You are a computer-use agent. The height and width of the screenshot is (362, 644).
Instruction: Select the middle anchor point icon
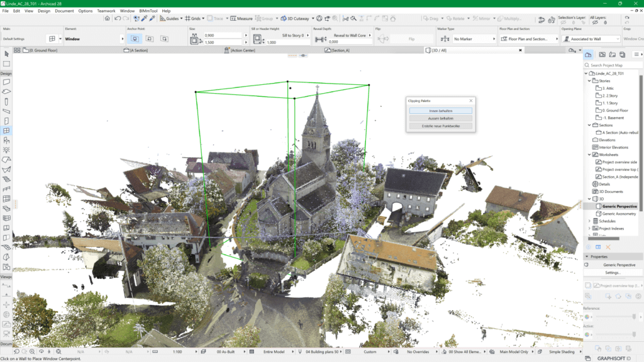pos(150,38)
